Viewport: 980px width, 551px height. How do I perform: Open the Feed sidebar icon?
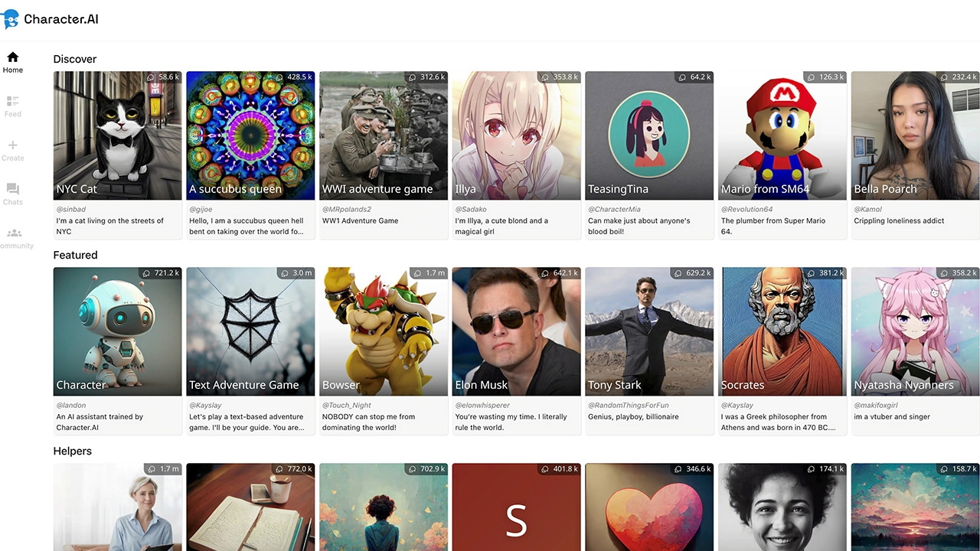tap(13, 102)
